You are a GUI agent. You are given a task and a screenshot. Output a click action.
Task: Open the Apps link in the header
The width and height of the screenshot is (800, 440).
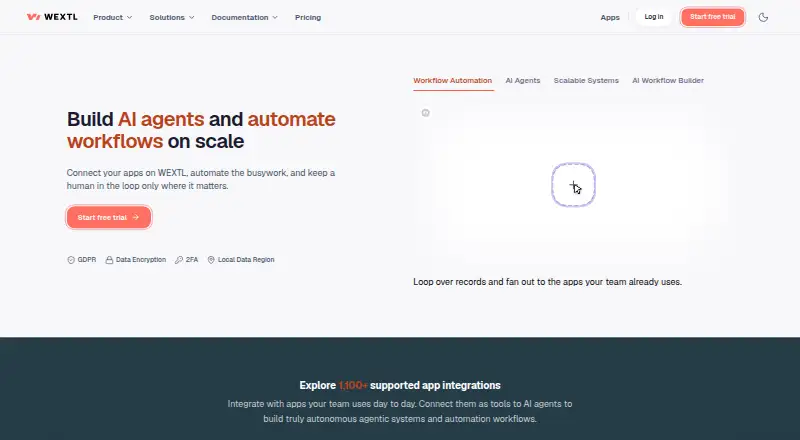(x=610, y=17)
